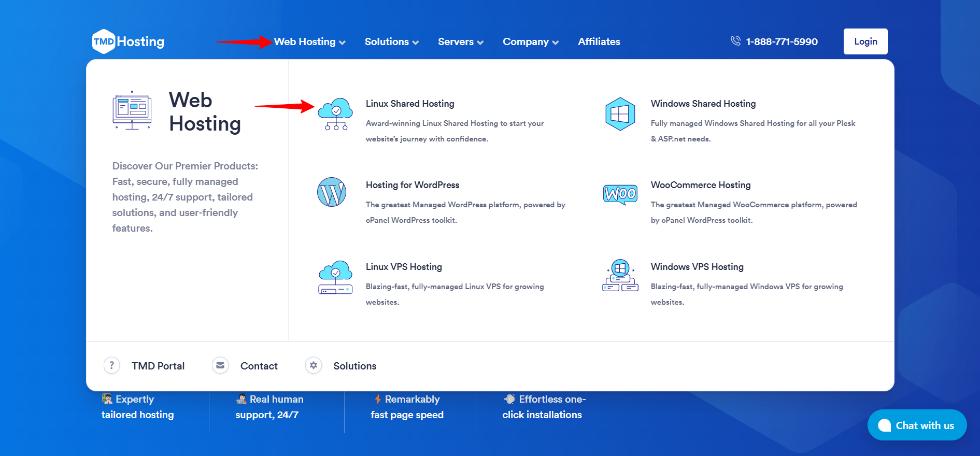Image resolution: width=980 pixels, height=456 pixels.
Task: Open the Windows VPS Hosting link
Action: pos(697,267)
